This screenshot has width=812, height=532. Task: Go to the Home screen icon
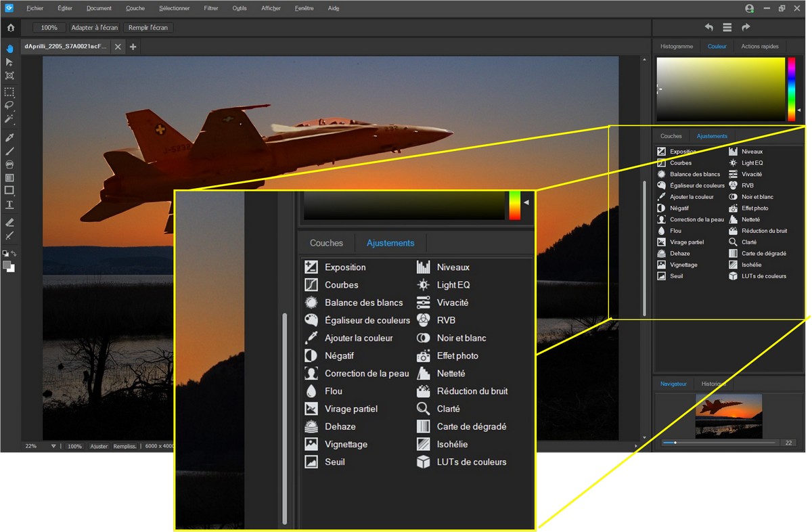[10, 28]
